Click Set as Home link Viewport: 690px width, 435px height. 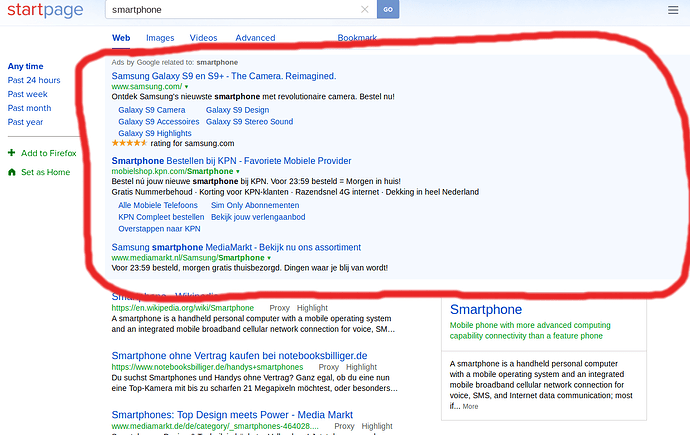46,172
